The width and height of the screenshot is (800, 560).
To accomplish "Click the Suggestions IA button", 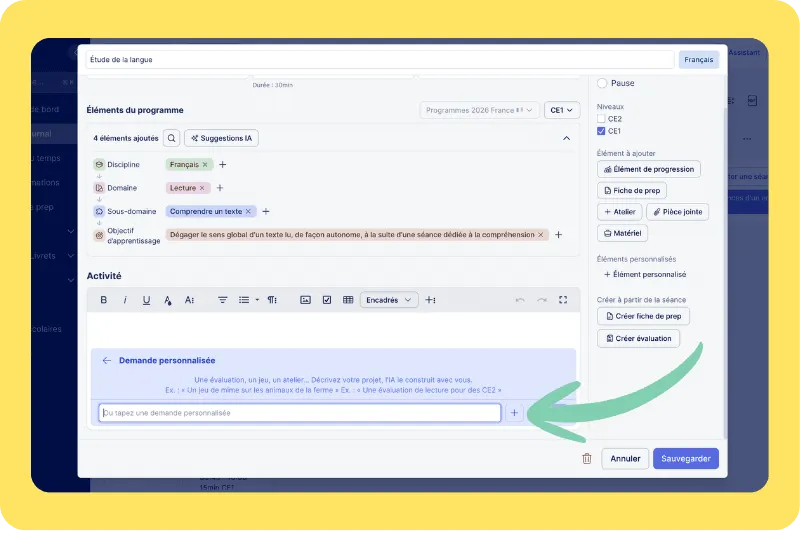I will (x=221, y=138).
